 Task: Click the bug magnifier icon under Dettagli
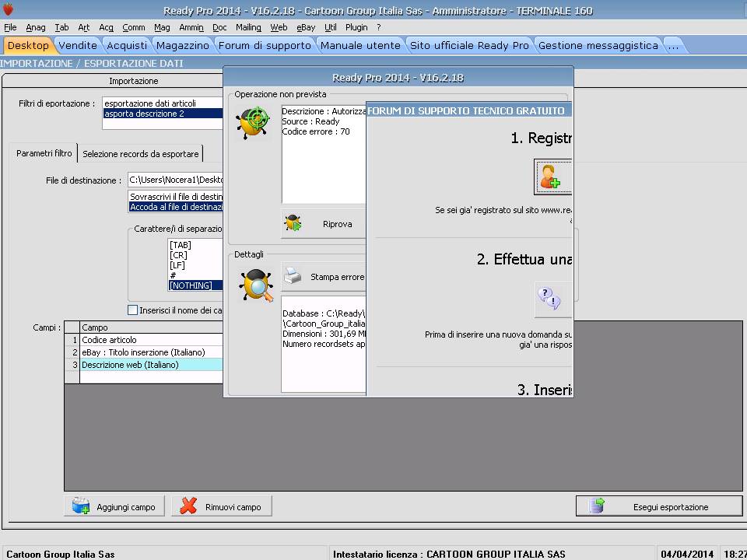(256, 286)
